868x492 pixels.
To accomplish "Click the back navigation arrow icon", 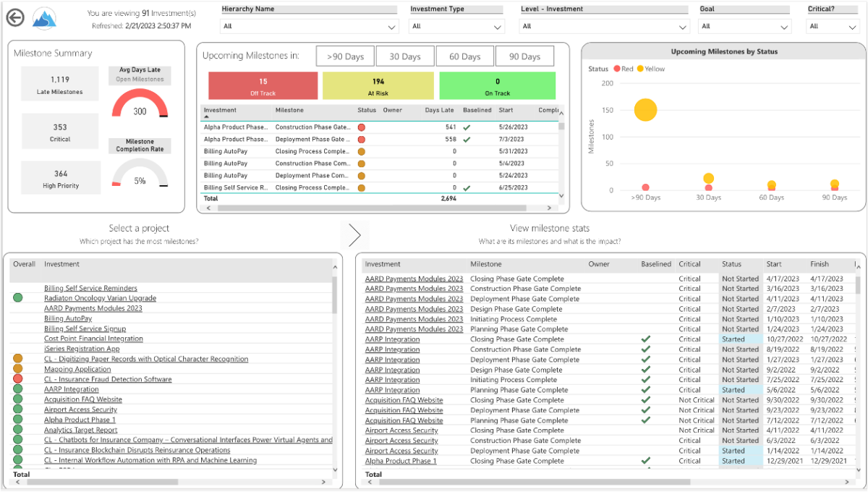I will [x=15, y=17].
